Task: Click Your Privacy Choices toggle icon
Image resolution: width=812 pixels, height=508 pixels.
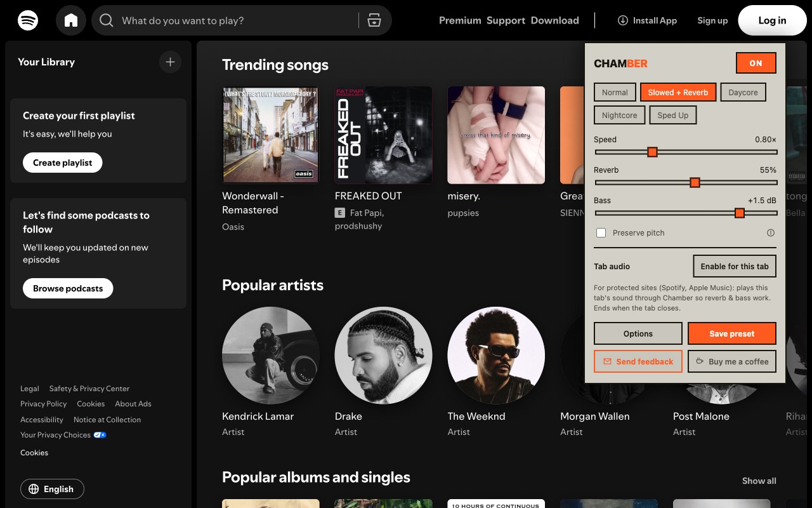Action: coord(100,435)
